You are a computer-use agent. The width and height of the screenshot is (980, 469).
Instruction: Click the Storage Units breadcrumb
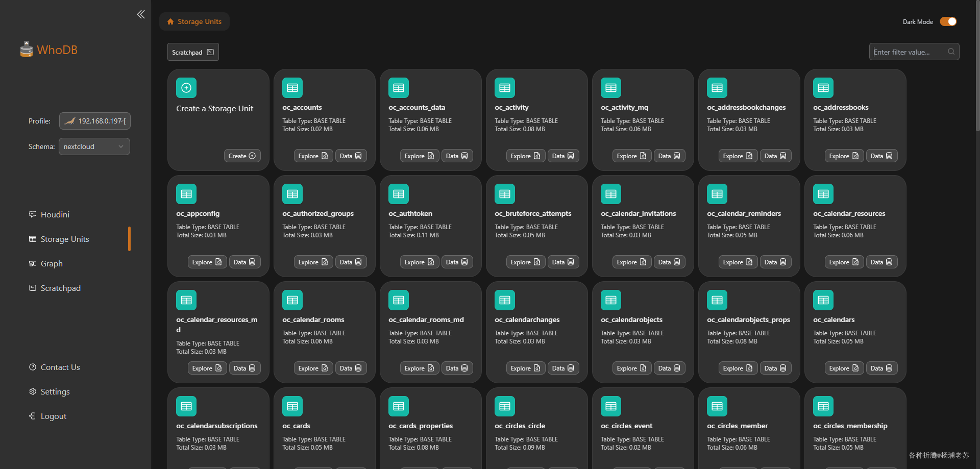(194, 21)
